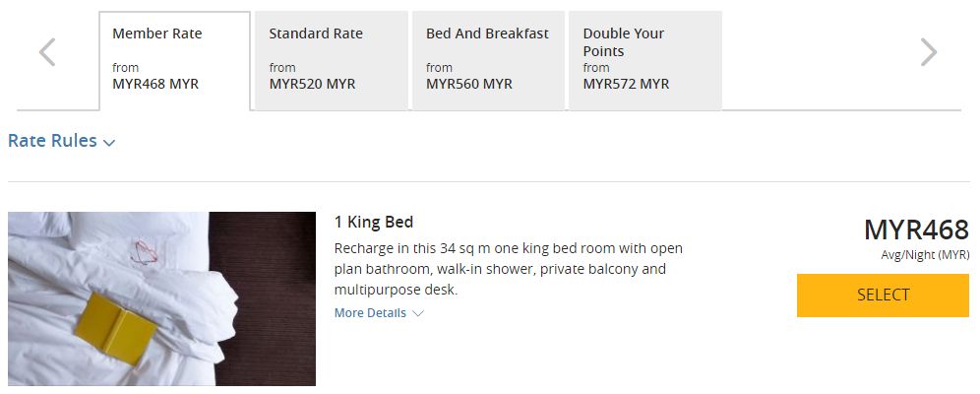This screenshot has width=980, height=394.
Task: Click the MYR572 MYR Double Points price
Action: (x=626, y=84)
